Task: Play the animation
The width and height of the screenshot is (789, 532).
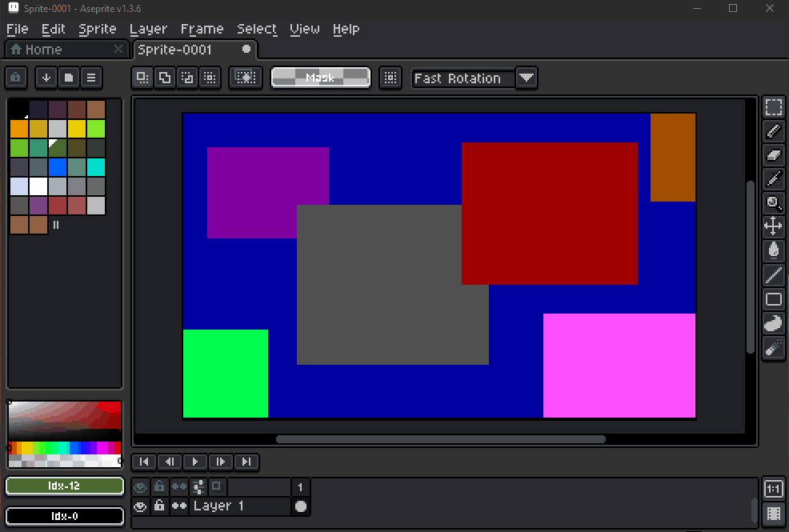Action: (x=194, y=462)
